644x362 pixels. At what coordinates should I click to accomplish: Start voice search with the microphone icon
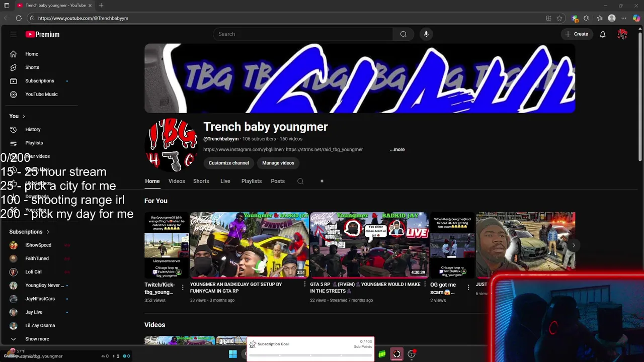pyautogui.click(x=426, y=34)
